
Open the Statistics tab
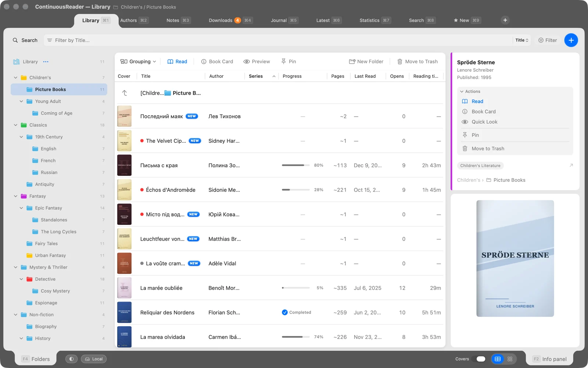(x=374, y=20)
